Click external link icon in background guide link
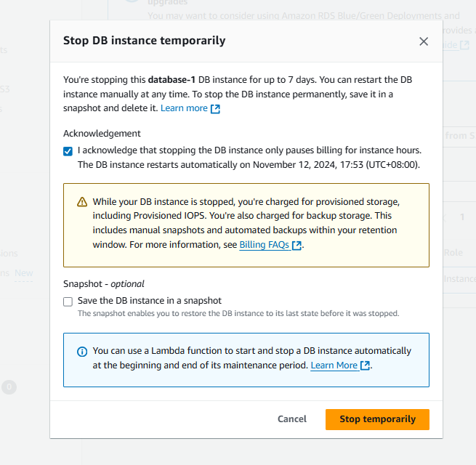476x465 pixels. click(x=464, y=45)
